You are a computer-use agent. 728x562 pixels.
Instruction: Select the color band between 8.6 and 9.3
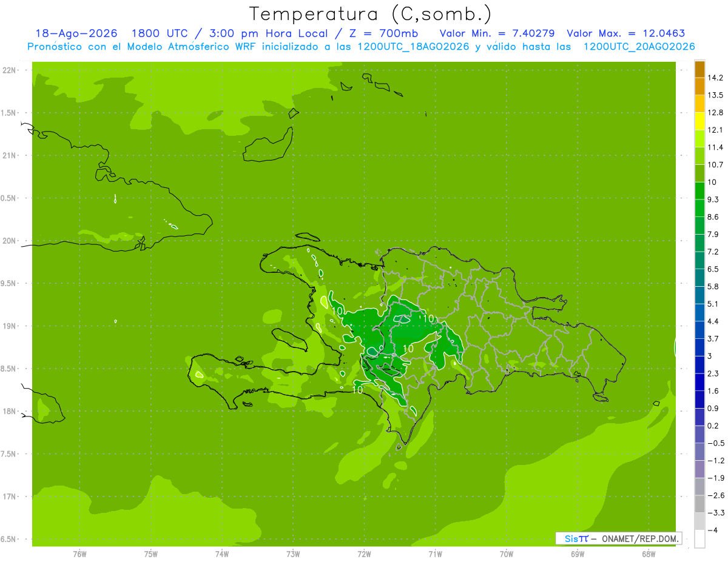coord(699,208)
